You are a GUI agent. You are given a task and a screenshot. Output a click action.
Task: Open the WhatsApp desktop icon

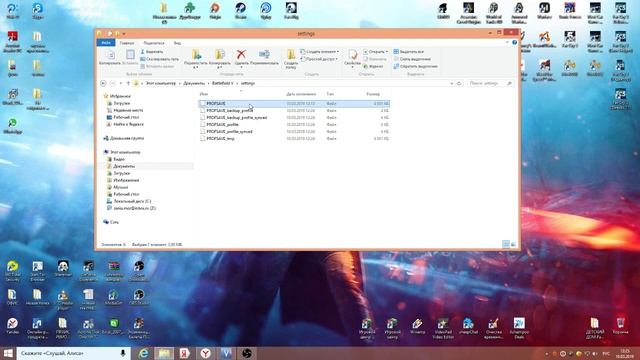(x=13, y=126)
